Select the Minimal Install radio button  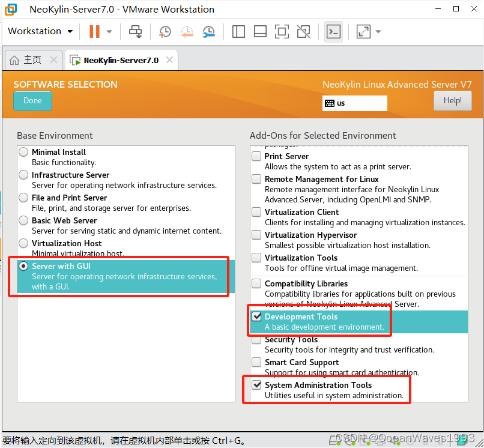pos(23,152)
